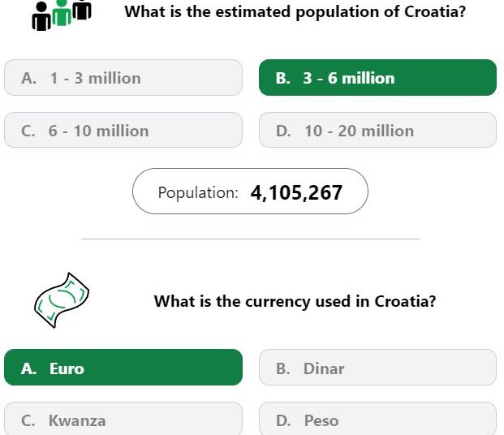Viewport: 504px width, 435px height.
Task: Choose the Dinar currency option
Action: coord(377,367)
